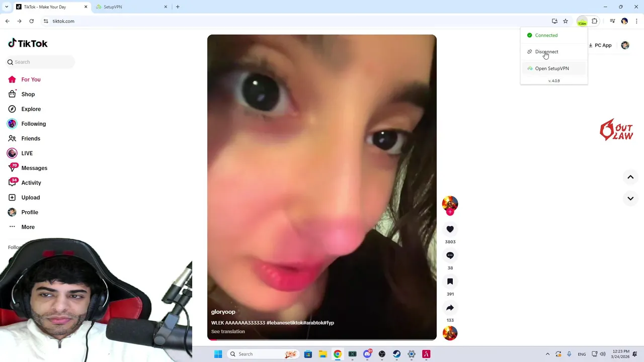Share the video using the arrow icon

(450, 308)
